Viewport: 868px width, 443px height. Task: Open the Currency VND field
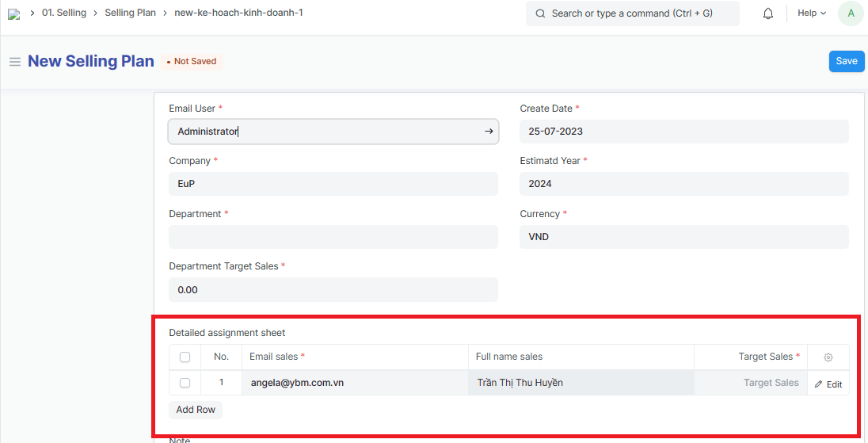(683, 237)
